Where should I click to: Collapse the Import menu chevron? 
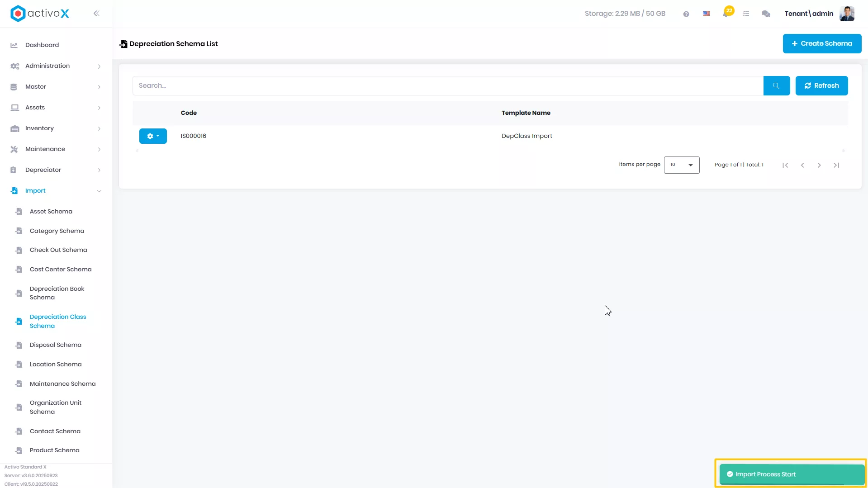(99, 191)
